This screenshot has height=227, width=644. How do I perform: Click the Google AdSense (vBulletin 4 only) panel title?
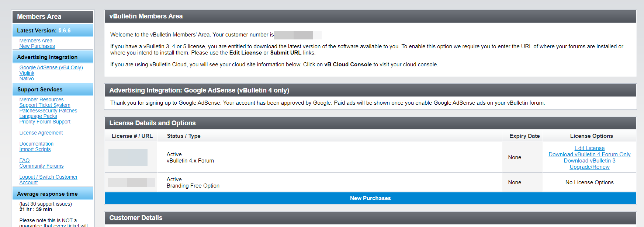click(x=199, y=90)
